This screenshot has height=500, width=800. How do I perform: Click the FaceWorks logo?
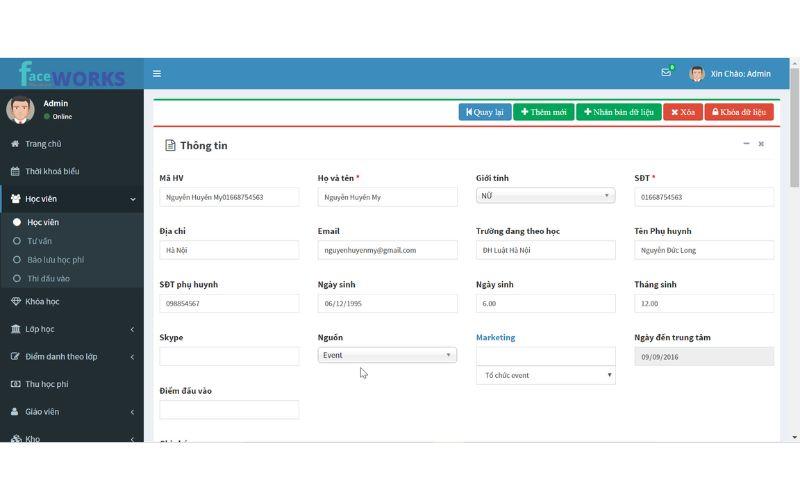point(72,75)
